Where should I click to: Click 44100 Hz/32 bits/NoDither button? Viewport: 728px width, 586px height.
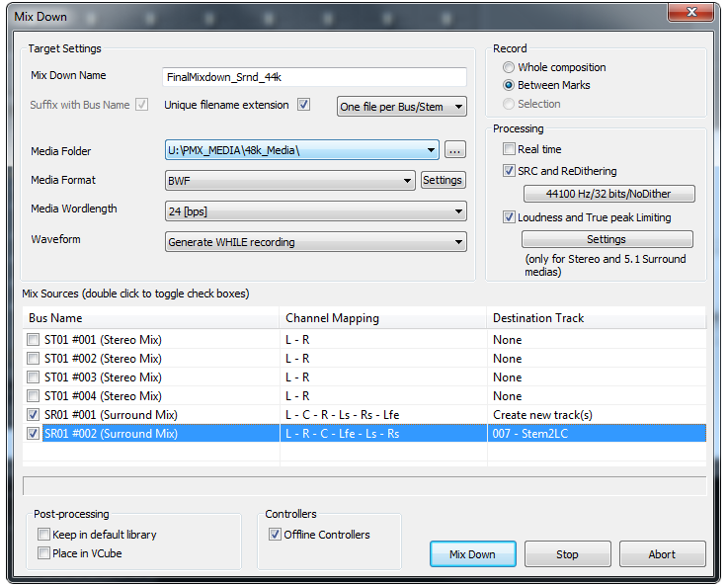pos(608,194)
